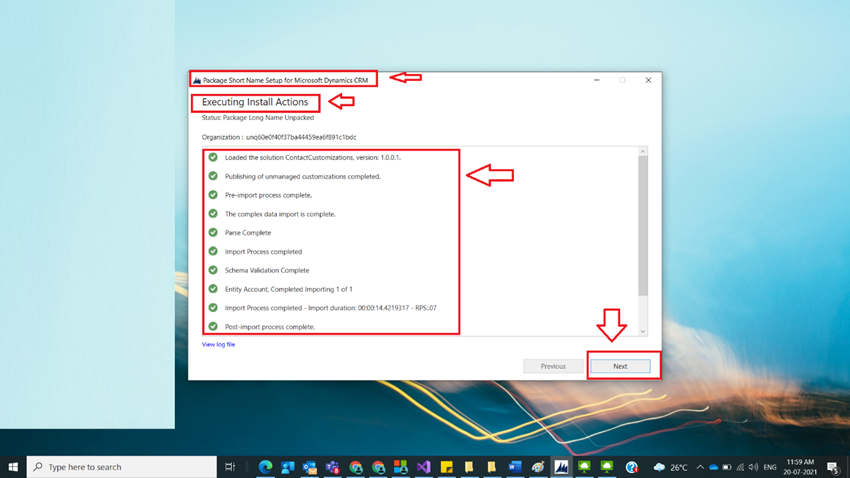This screenshot has width=850, height=478.
Task: Open Task View from the taskbar
Action: [230, 467]
